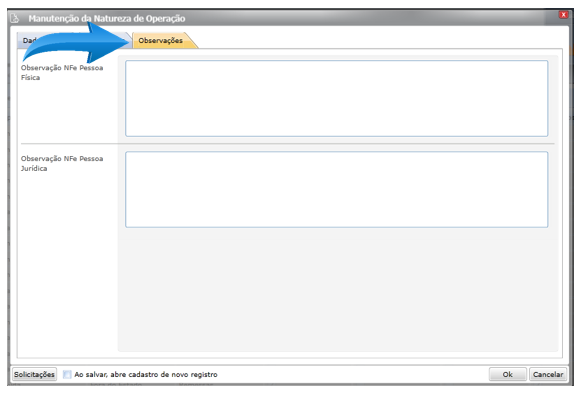Close the Manutenção da Natureza de Operação window

pos(563,15)
